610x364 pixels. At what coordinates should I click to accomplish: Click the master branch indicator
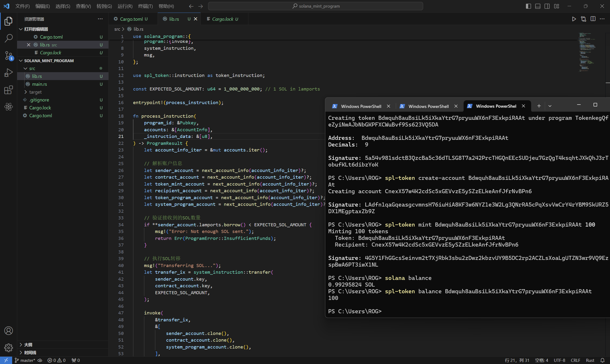click(x=25, y=360)
